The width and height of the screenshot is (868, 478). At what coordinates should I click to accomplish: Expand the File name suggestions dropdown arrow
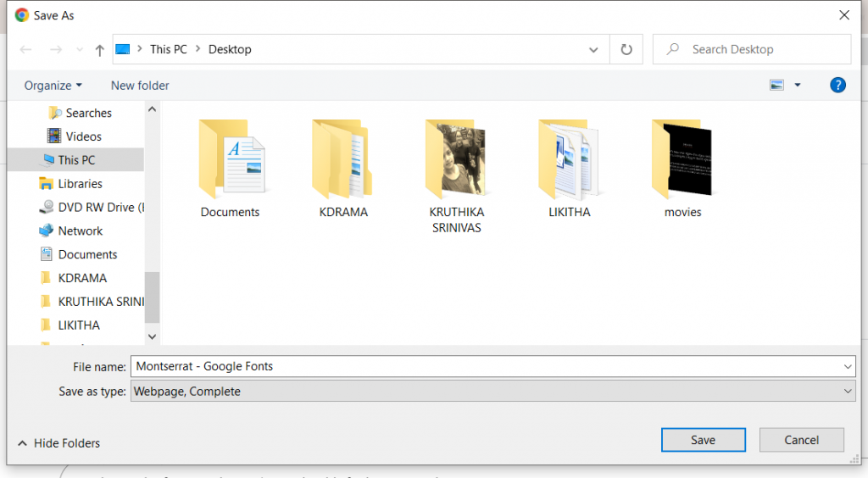[849, 367]
